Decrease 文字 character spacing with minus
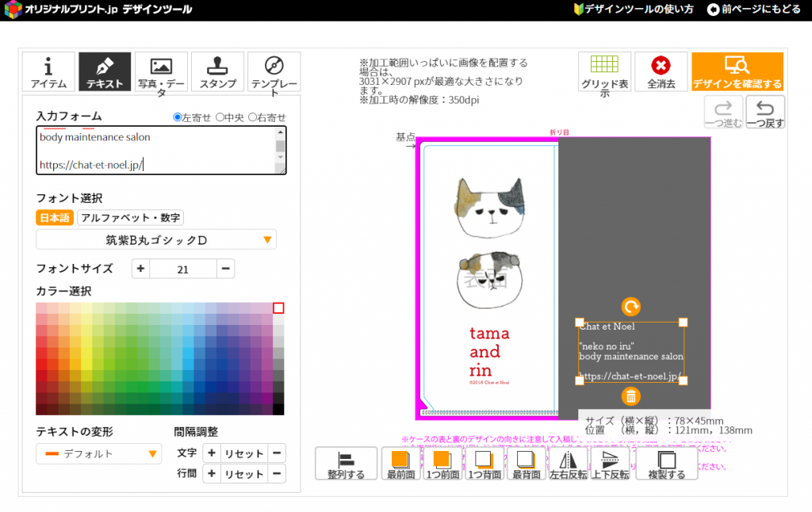The image size is (812, 512). [x=277, y=453]
